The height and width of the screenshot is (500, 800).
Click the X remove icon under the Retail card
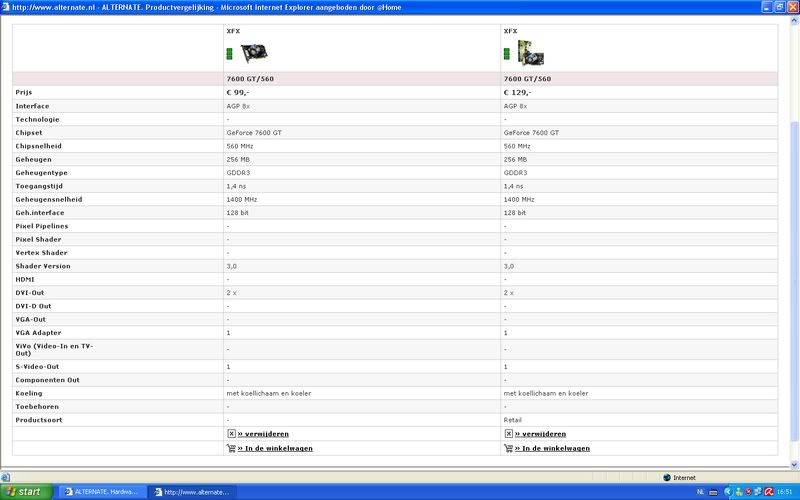[508, 433]
